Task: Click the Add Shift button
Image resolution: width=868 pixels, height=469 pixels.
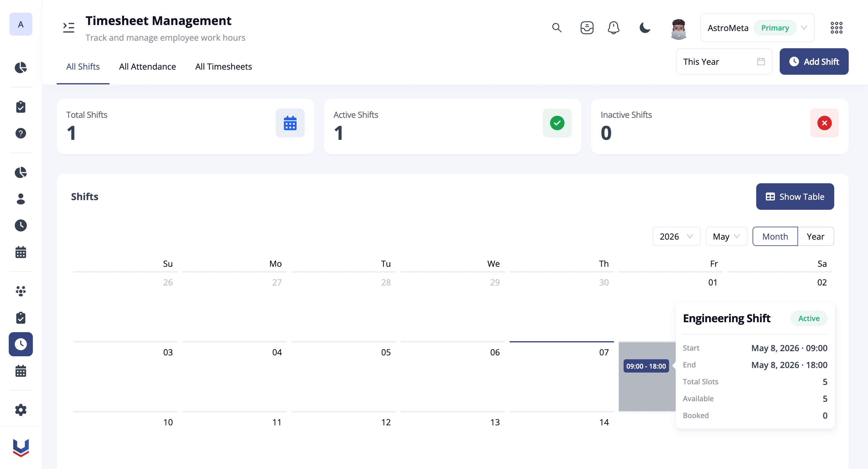Action: point(814,61)
